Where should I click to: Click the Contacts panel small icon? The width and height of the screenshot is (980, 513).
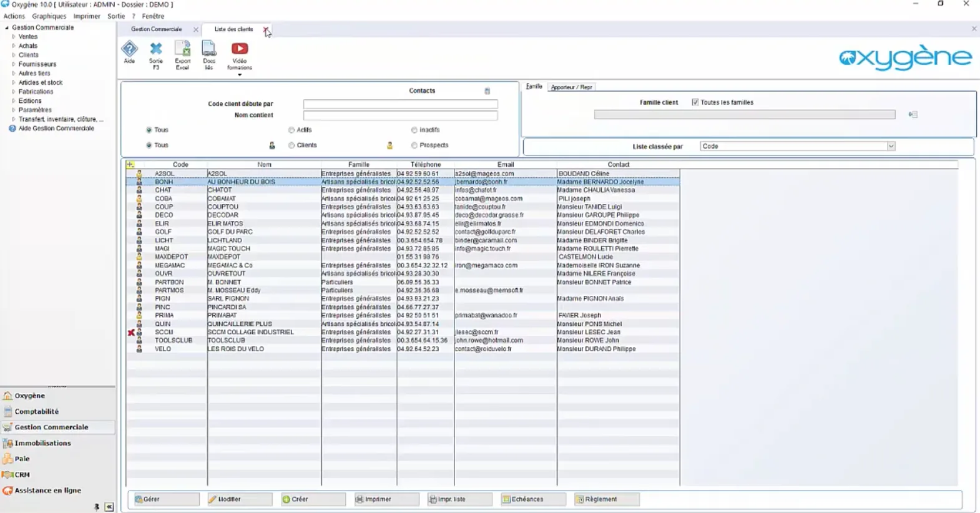click(488, 91)
